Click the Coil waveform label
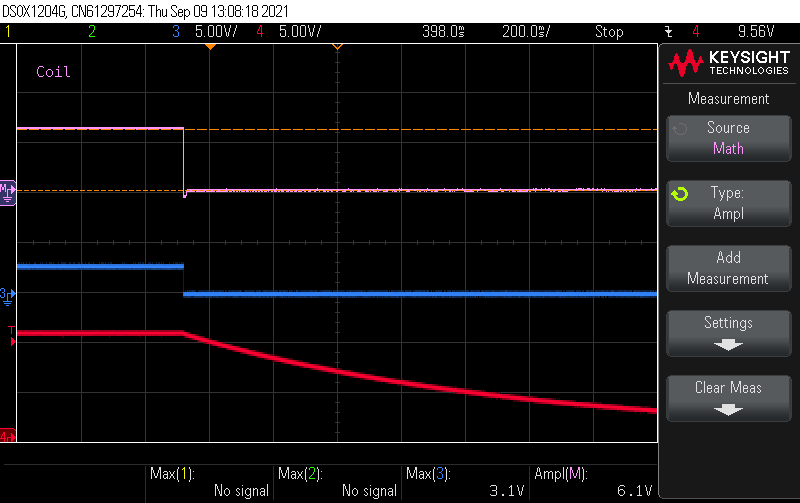Viewport: 800px width, 503px height. pyautogui.click(x=53, y=71)
